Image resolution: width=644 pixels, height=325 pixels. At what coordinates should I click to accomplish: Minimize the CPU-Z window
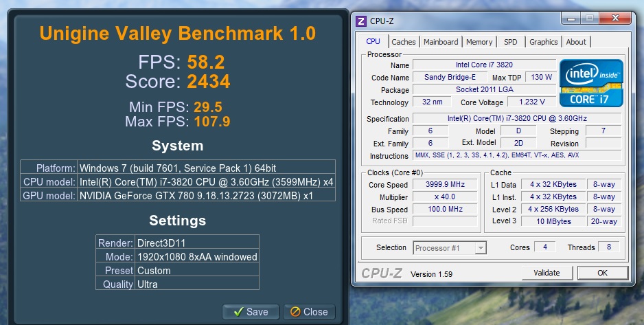pyautogui.click(x=571, y=18)
